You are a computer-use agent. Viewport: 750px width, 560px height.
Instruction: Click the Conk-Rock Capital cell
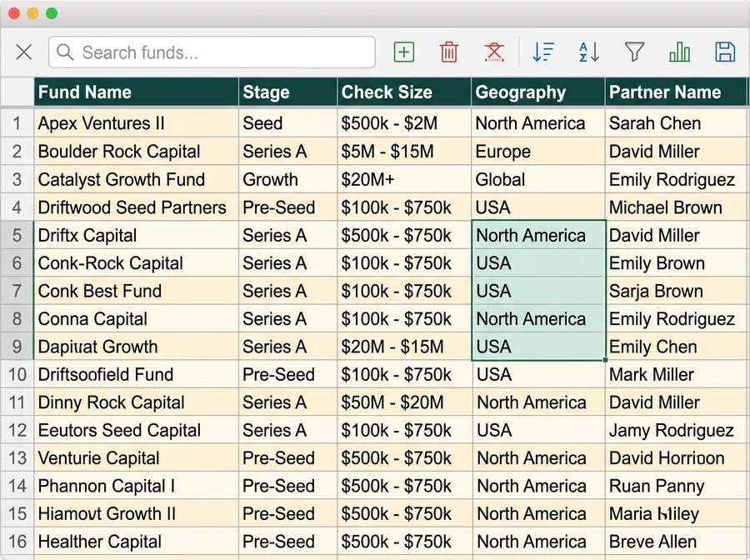[x=137, y=263]
